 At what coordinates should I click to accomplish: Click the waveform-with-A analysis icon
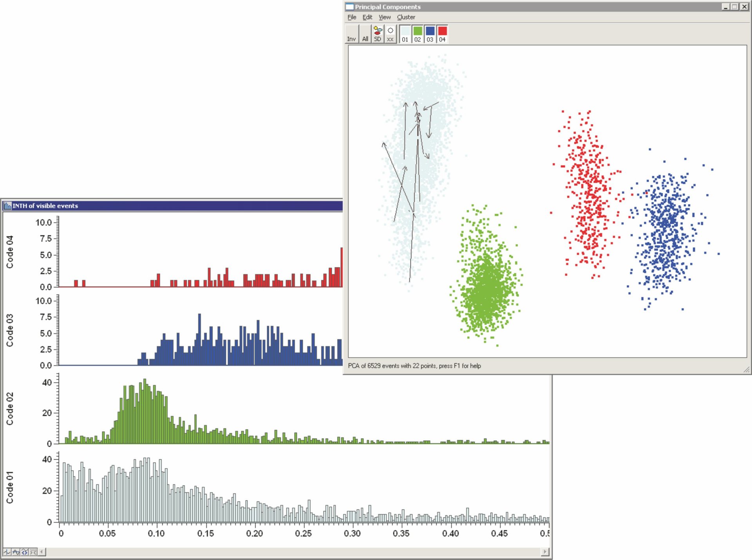tap(16, 551)
